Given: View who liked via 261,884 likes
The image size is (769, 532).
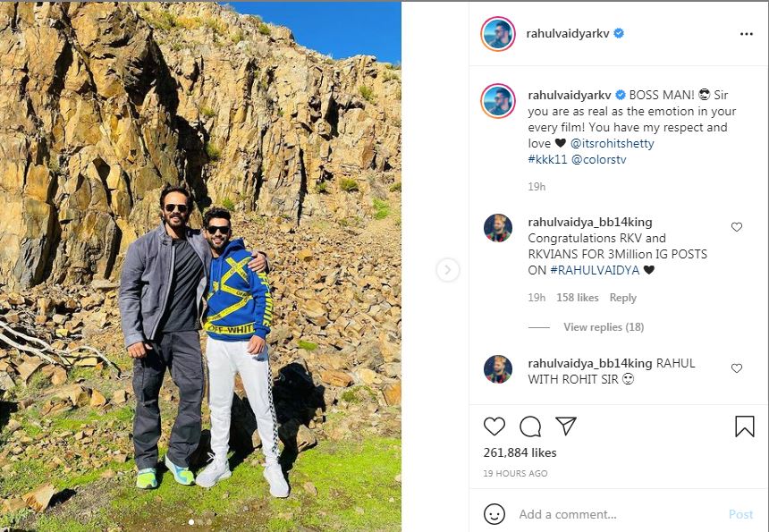Looking at the screenshot, I should [520, 452].
